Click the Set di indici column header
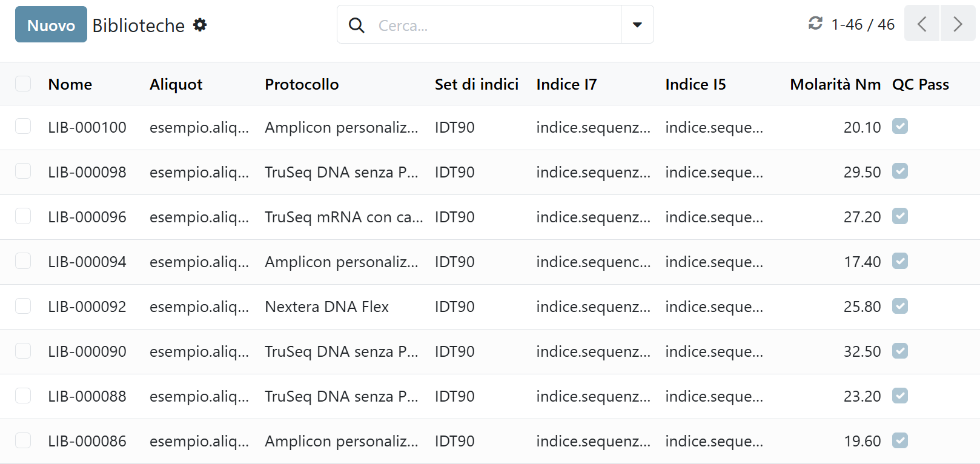The image size is (980, 464). (477, 84)
